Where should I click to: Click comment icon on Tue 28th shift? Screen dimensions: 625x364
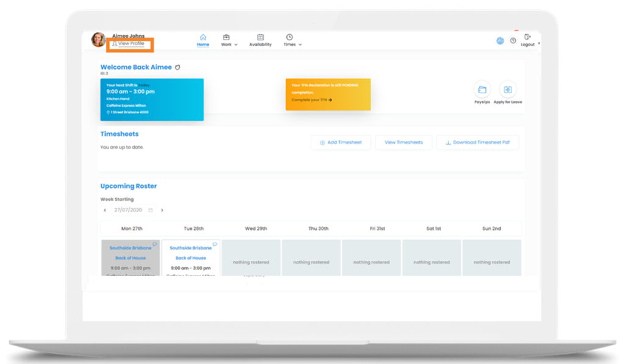tap(215, 244)
